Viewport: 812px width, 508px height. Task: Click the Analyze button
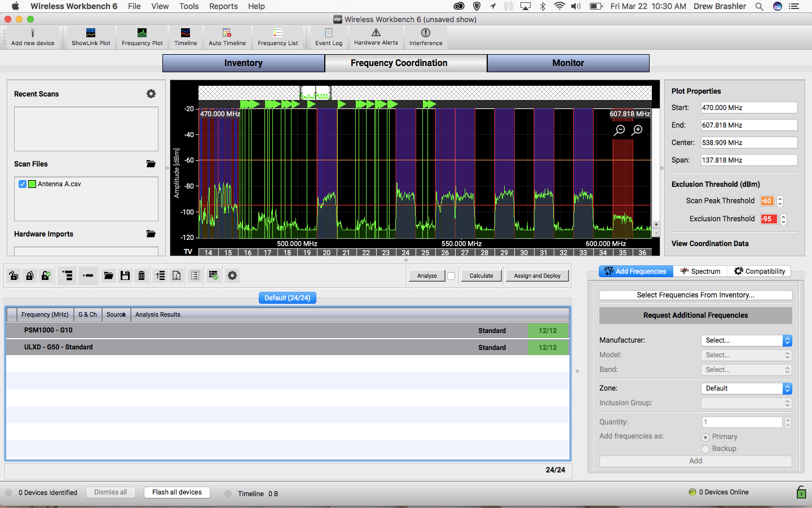(427, 276)
